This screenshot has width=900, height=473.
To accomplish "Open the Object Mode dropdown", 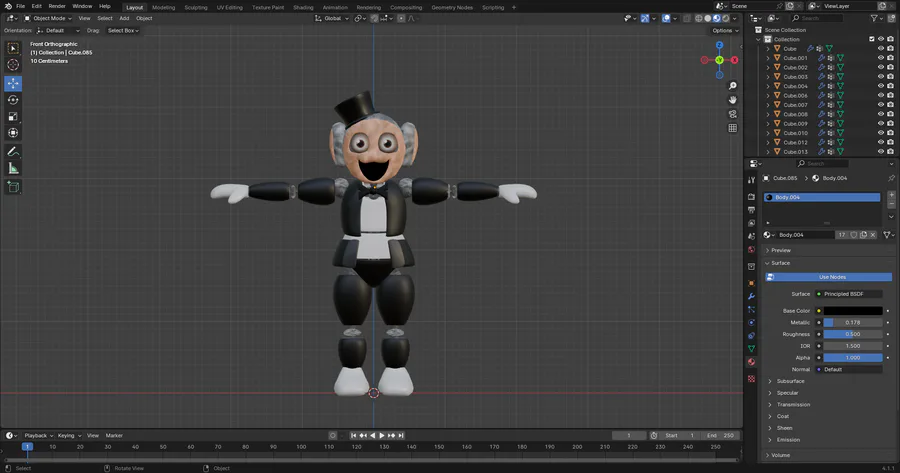I will point(48,18).
